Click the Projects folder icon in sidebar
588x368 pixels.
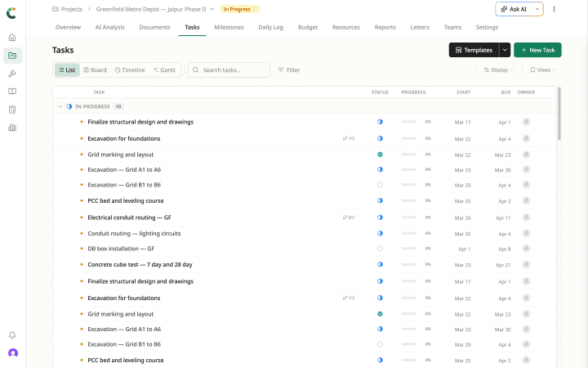(12, 56)
